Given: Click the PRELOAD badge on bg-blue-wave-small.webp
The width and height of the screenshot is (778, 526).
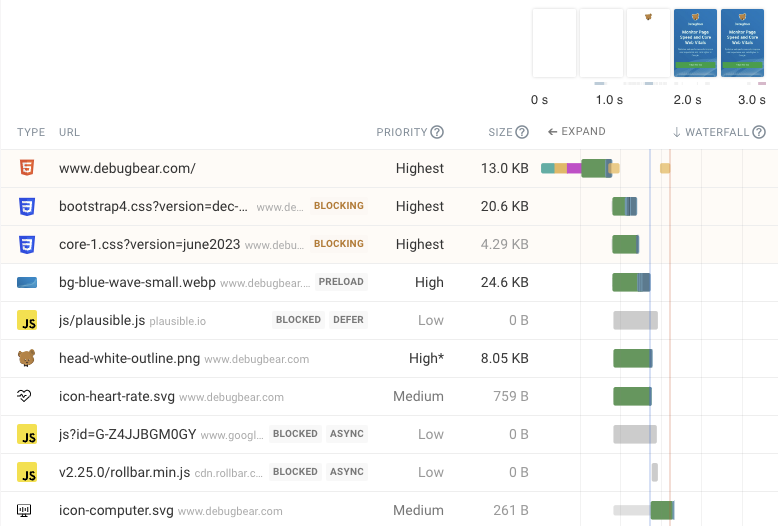Looking at the screenshot, I should (341, 282).
